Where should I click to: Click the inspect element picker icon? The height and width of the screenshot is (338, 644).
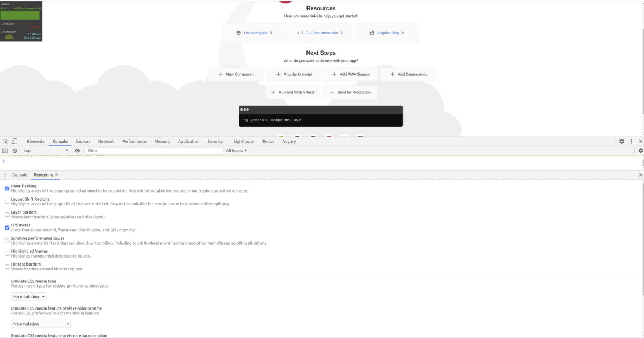click(5, 141)
